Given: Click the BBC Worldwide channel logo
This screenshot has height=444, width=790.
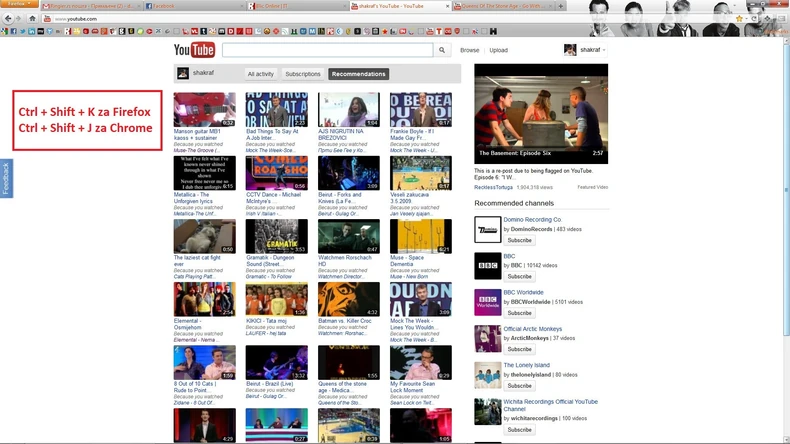Looking at the screenshot, I should [487, 303].
